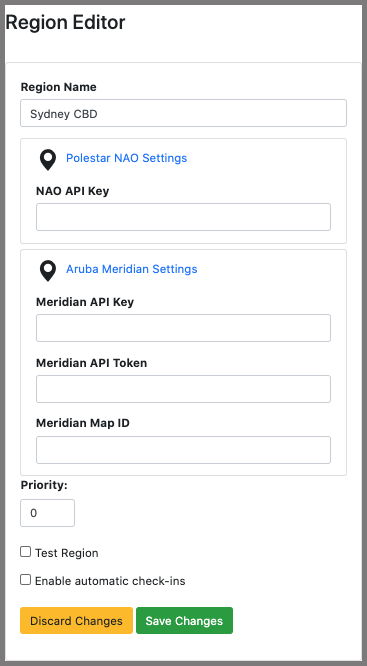This screenshot has height=666, width=367.
Task: Click the "Meridian API Token" field label
Action: pos(91,363)
